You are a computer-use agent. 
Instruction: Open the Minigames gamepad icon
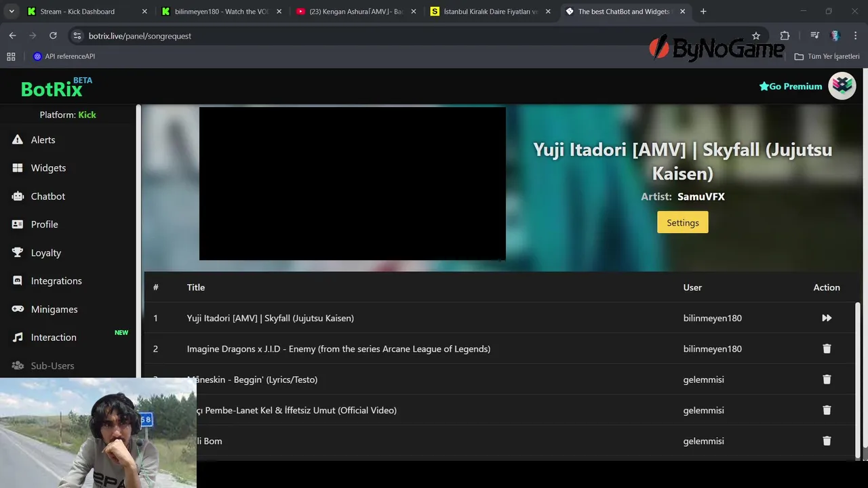pyautogui.click(x=18, y=309)
